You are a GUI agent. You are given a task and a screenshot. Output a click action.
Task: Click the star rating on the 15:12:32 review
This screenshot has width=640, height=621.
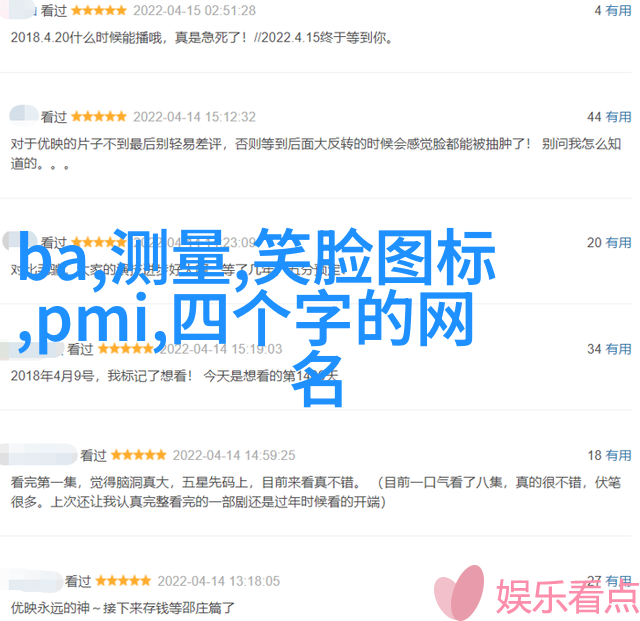pos(99,117)
